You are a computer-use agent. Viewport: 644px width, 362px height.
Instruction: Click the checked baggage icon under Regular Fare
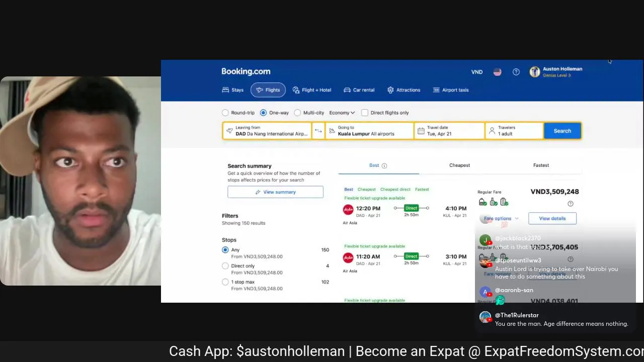pos(504,202)
